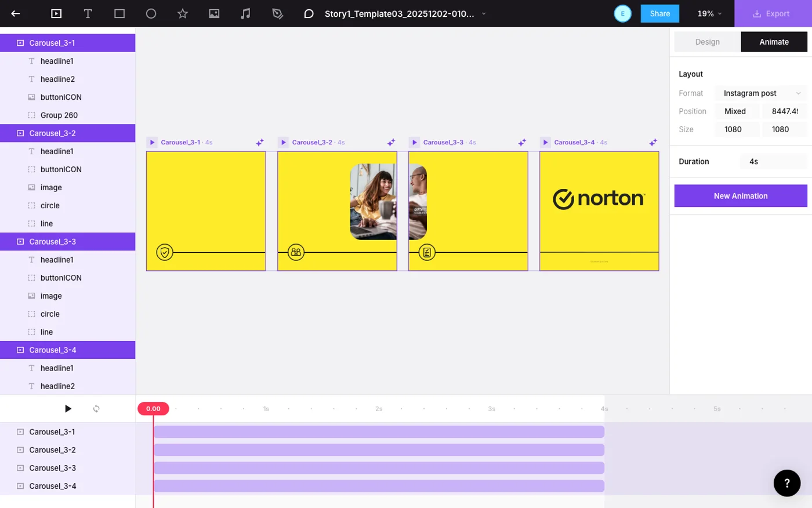Switch to the Design tab
Screen dimensions: 812x508
point(708,42)
